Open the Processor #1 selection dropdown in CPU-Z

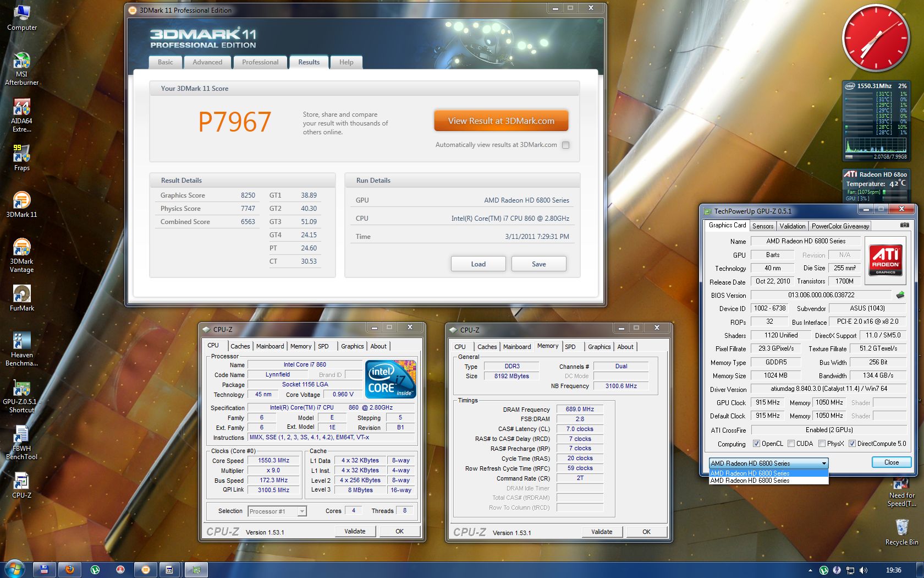coord(277,511)
